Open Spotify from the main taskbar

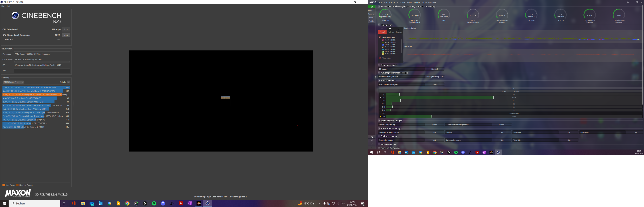154,203
